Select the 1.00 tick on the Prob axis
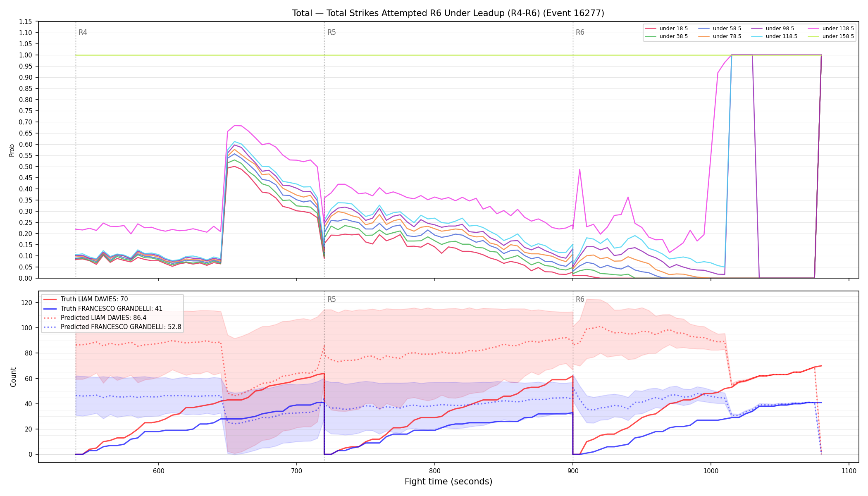 [26, 55]
